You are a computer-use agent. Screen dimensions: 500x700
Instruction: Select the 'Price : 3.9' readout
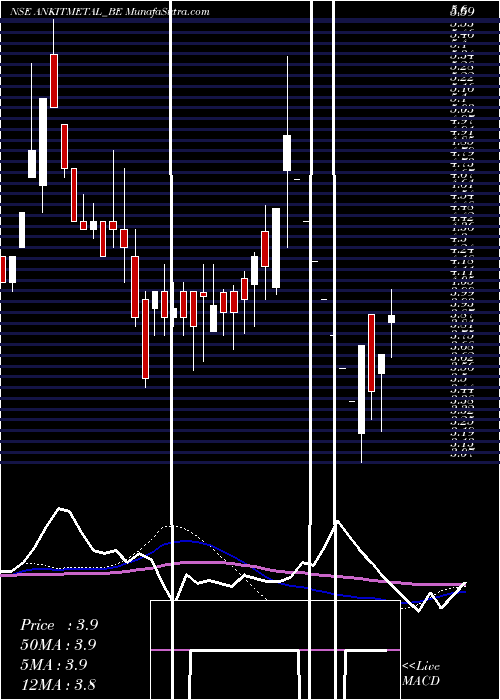59,625
